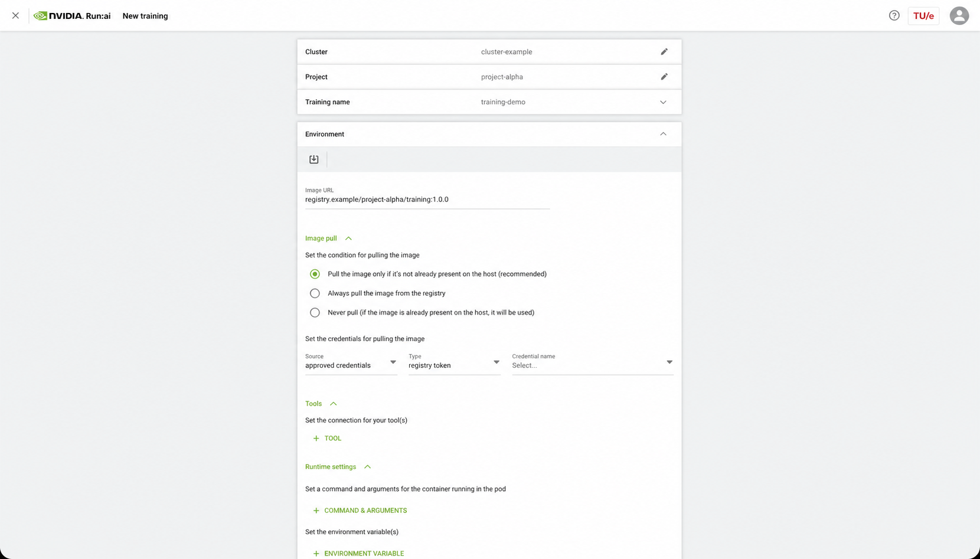Click the Image URL input field
Viewport: 980px width, 559px height.
427,200
